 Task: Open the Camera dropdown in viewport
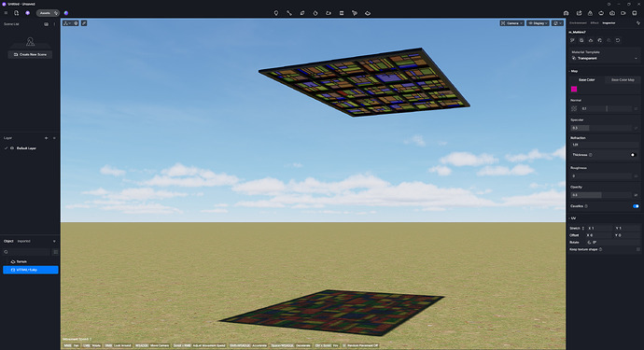[511, 23]
